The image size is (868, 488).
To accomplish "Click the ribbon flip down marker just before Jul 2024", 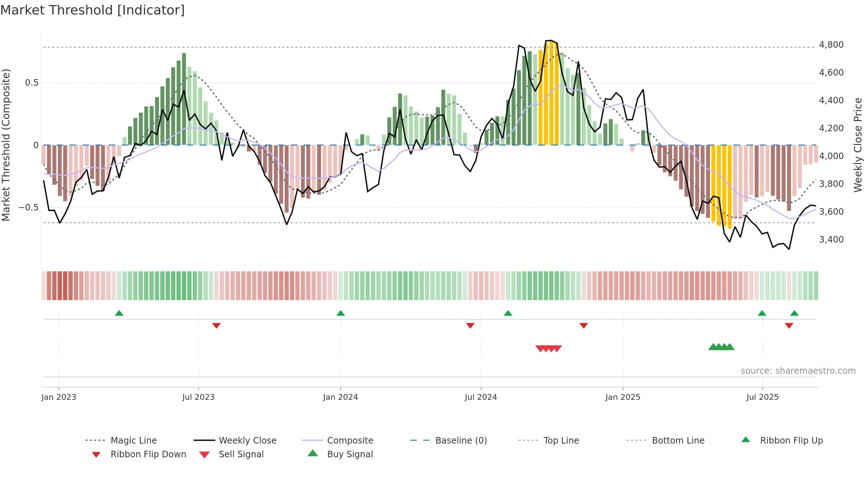I will click(x=470, y=326).
